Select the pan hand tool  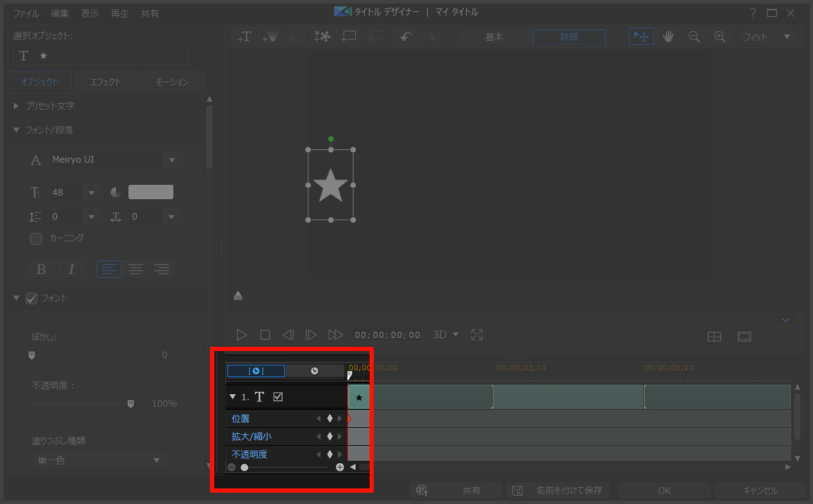(x=668, y=37)
